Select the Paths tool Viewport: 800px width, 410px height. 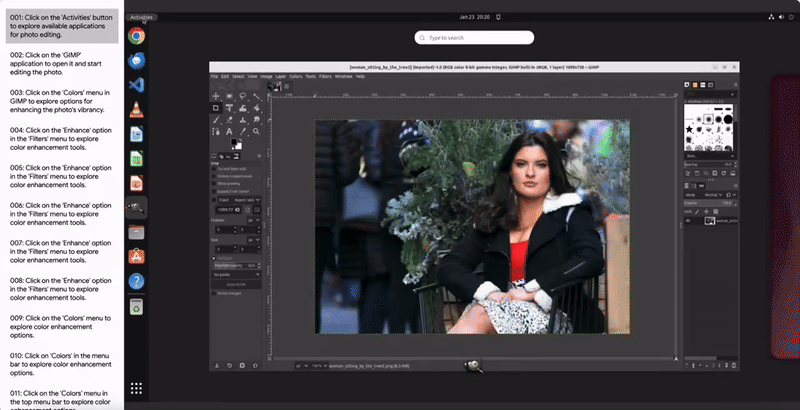pos(216,132)
